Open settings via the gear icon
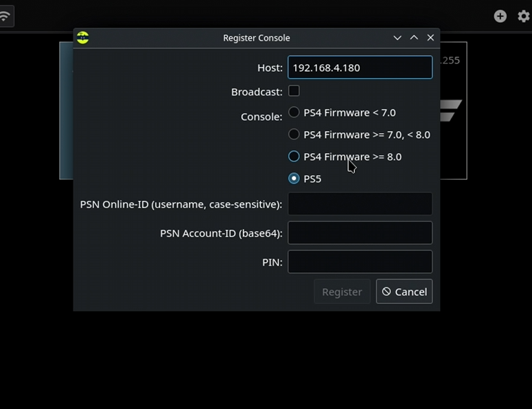 (524, 16)
